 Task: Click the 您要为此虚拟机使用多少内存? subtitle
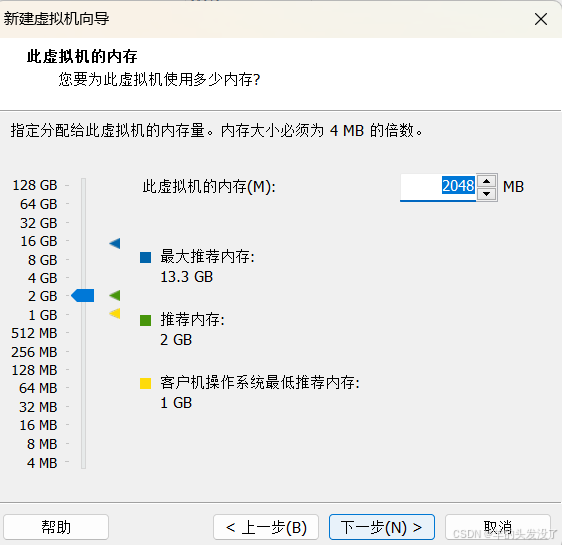coord(159,79)
